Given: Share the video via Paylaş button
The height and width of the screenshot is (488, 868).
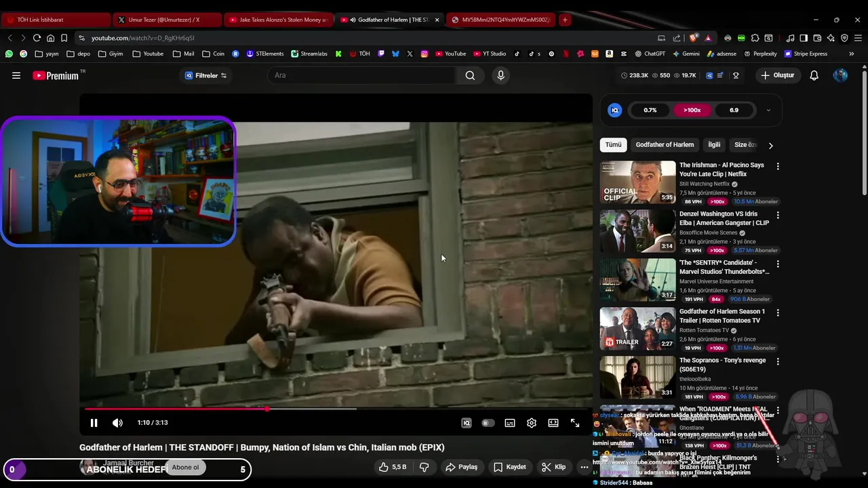Looking at the screenshot, I should pos(461,467).
